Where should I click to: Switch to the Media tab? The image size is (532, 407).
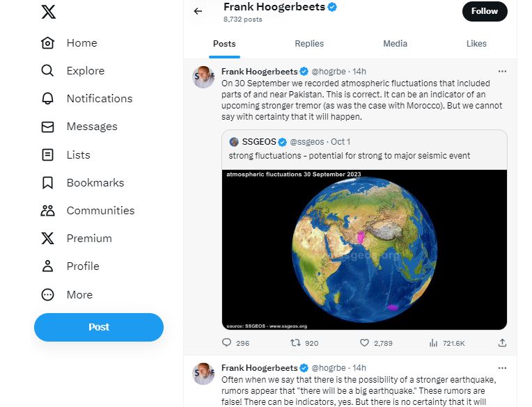[395, 43]
